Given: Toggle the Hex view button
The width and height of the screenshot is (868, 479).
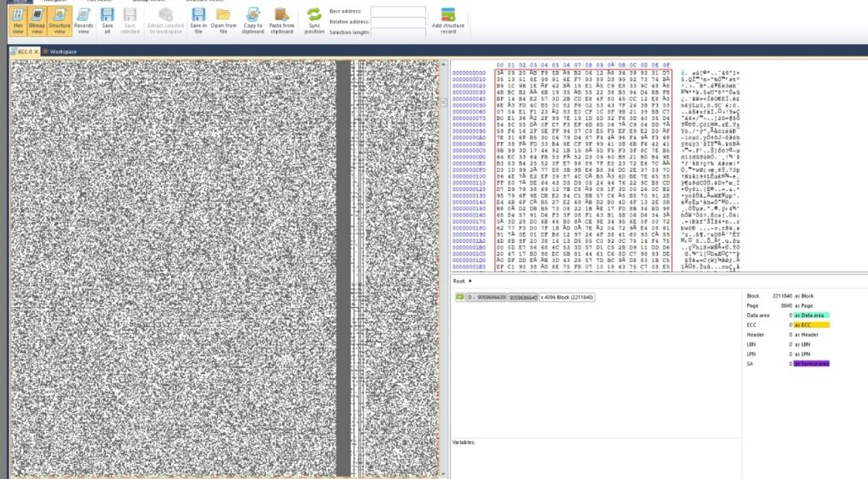Looking at the screenshot, I should click(18, 21).
